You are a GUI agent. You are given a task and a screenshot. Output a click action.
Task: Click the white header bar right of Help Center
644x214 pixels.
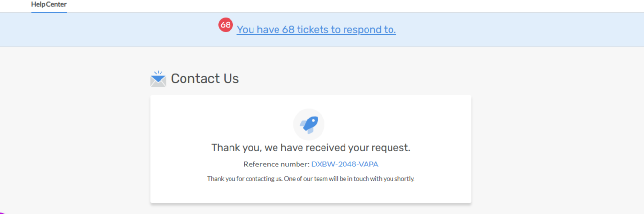click(343, 5)
